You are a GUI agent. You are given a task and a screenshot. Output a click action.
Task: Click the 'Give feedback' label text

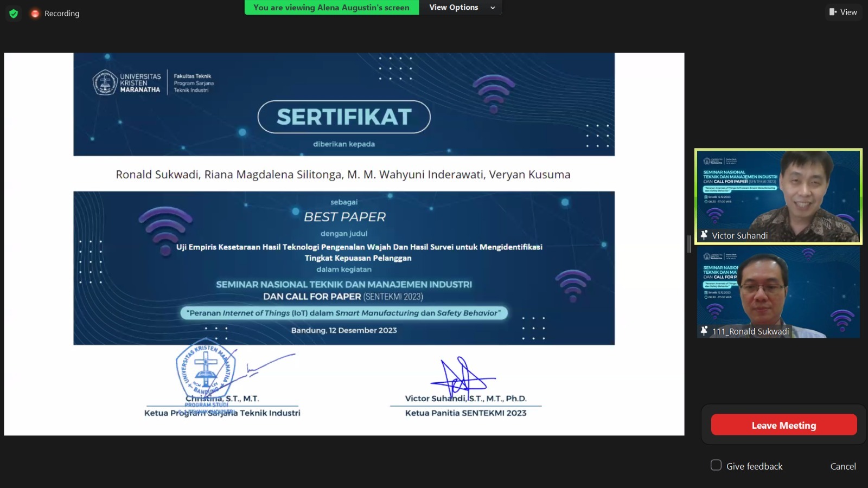[755, 466]
